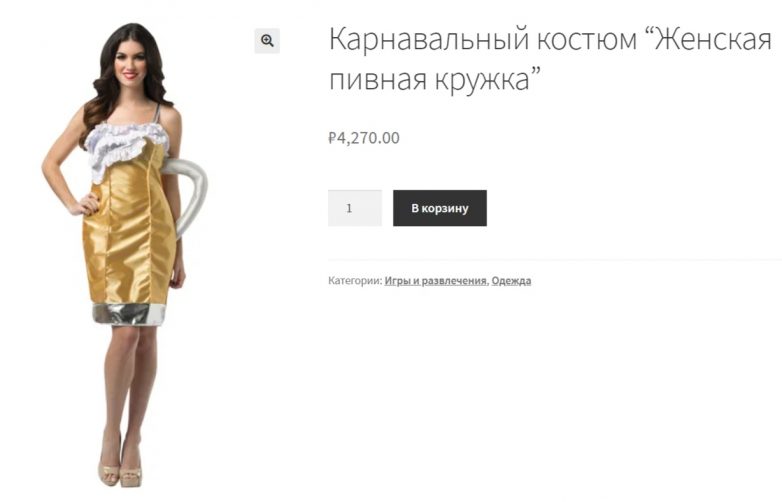This screenshot has width=782, height=502.
Task: Click the price ₽4,270.00
Action: (x=364, y=138)
